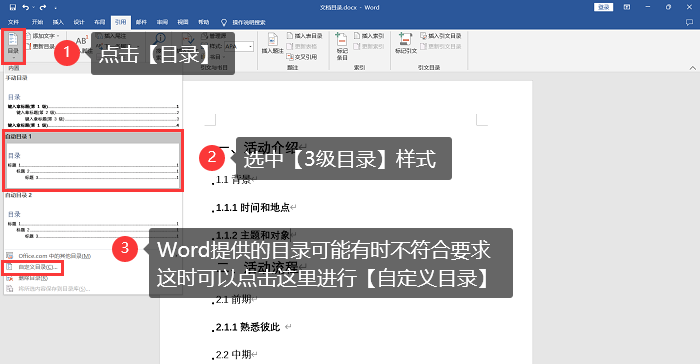Select the 自动目录 1 table preview
This screenshot has height=364, width=700.
(92, 161)
